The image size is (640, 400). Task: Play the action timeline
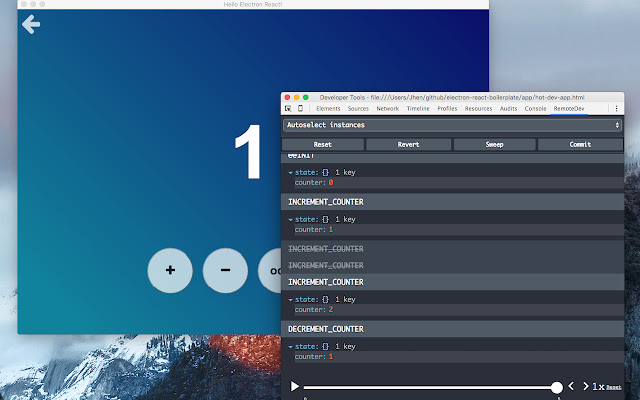coord(295,386)
